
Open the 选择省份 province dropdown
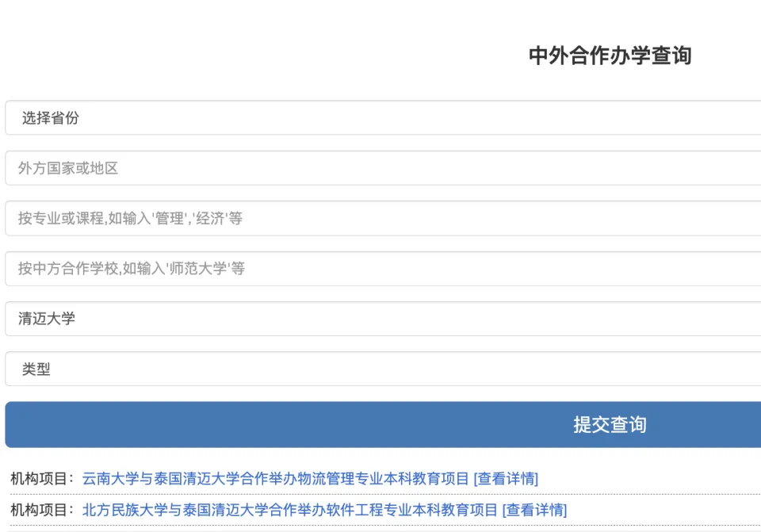[x=383, y=118]
